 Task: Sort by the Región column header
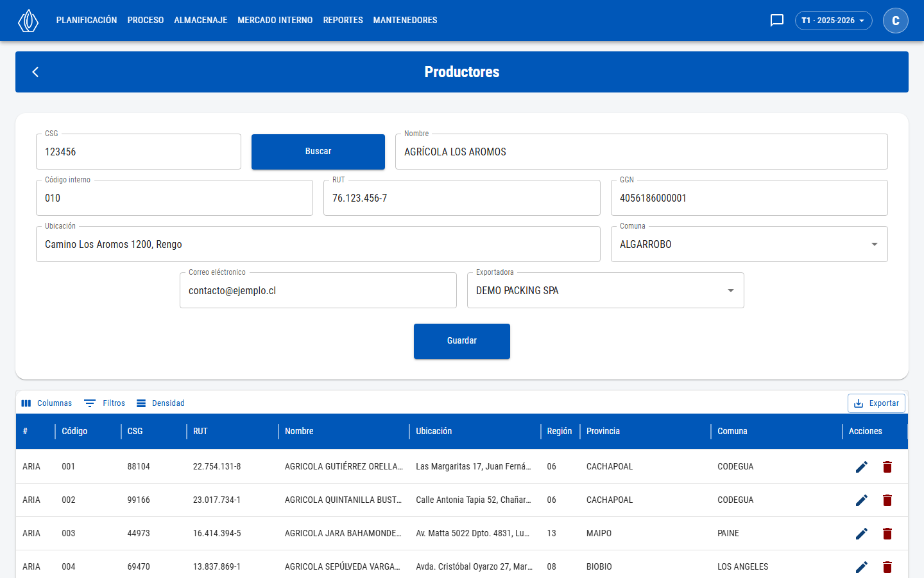pyautogui.click(x=560, y=432)
